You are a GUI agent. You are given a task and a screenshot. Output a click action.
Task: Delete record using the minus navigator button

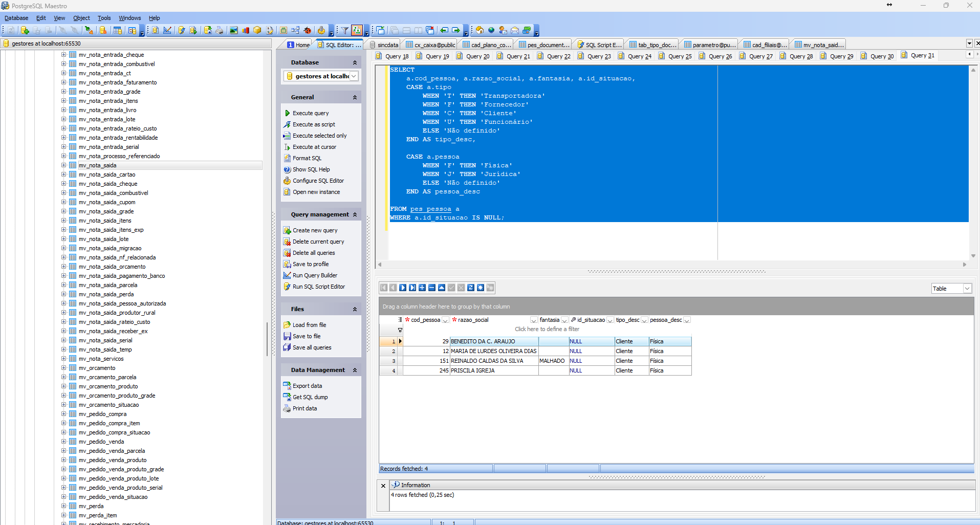[432, 288]
